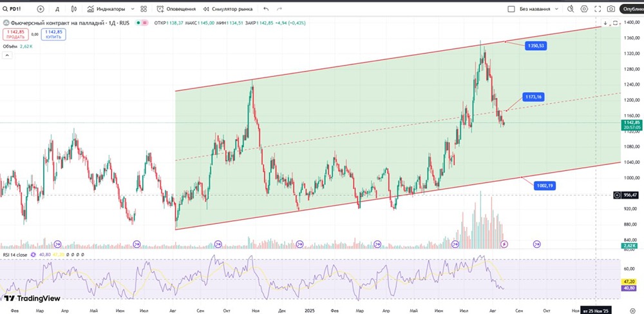This screenshot has height=314, width=644.
Task: Open indicator templates grid icon
Action: (x=144, y=8)
